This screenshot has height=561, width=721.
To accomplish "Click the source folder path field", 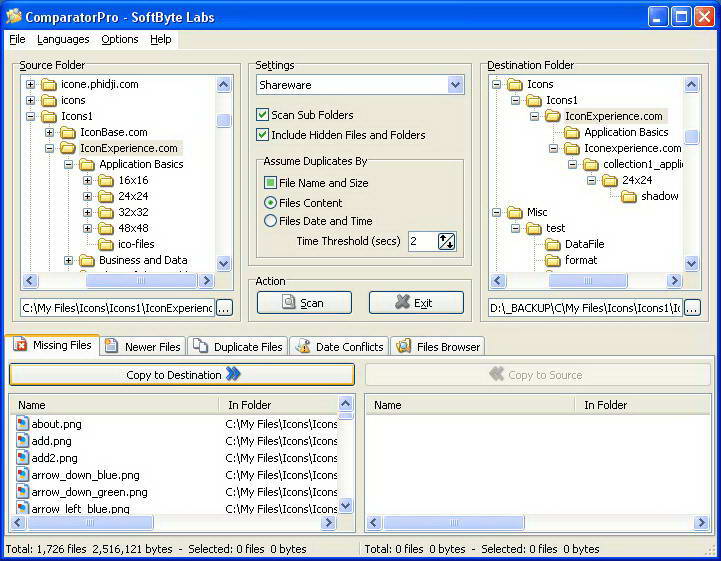I will pos(117,308).
